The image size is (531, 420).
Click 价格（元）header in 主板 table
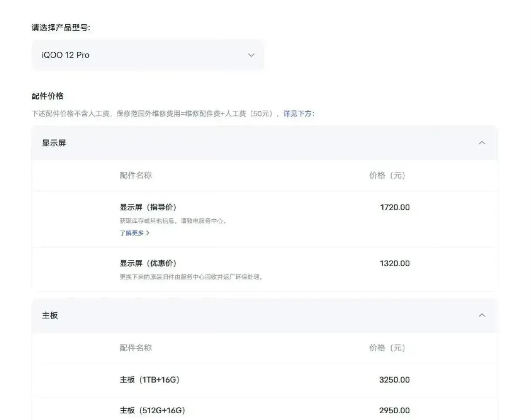[x=387, y=348]
